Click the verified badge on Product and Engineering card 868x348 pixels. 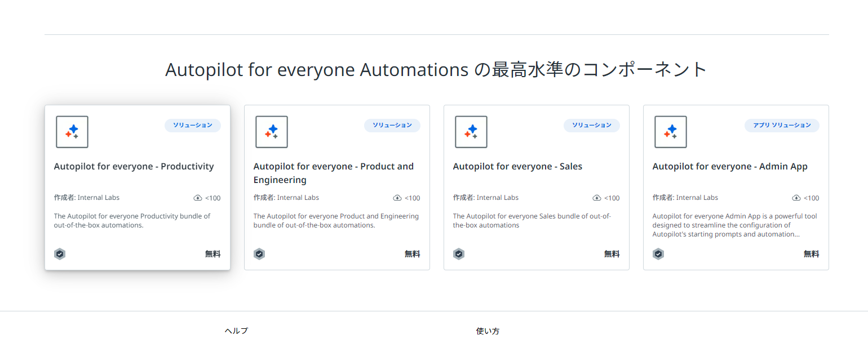point(259,253)
